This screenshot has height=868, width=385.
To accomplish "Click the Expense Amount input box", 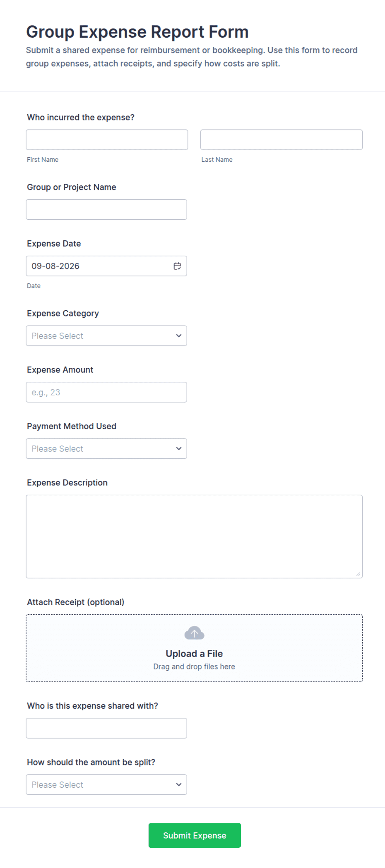I will coord(106,392).
